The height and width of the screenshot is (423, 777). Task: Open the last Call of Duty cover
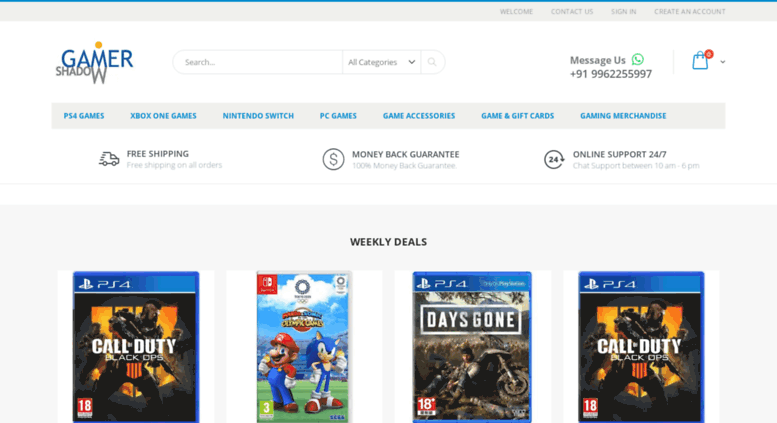point(641,347)
